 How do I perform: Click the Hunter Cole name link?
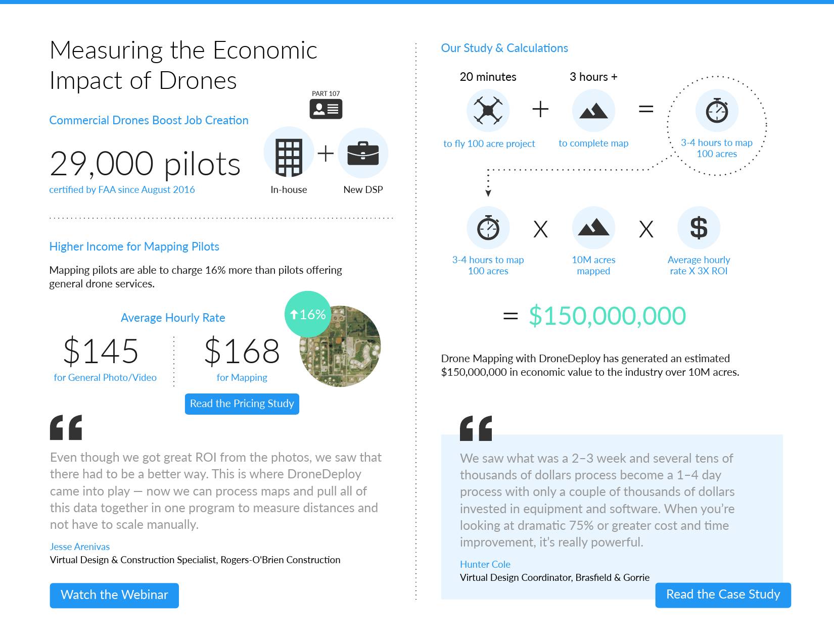(x=485, y=564)
